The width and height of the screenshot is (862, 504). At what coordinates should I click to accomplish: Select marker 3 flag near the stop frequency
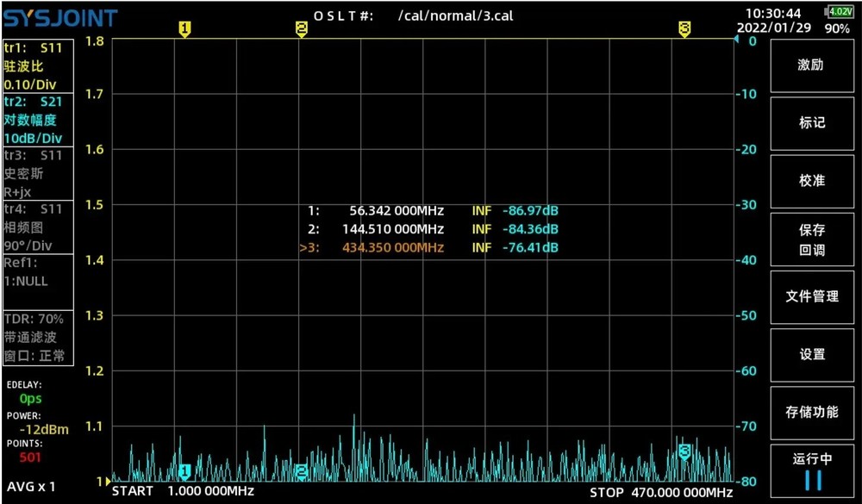pyautogui.click(x=684, y=28)
